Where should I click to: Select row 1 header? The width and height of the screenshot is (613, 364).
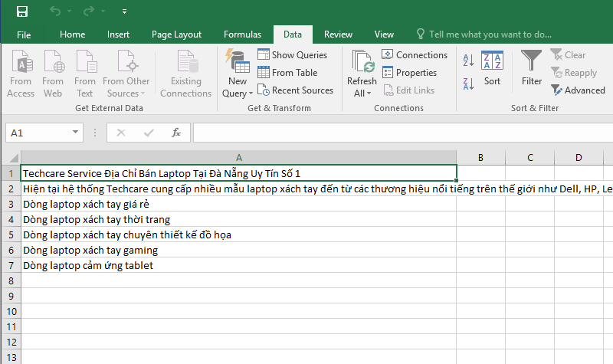[11, 174]
